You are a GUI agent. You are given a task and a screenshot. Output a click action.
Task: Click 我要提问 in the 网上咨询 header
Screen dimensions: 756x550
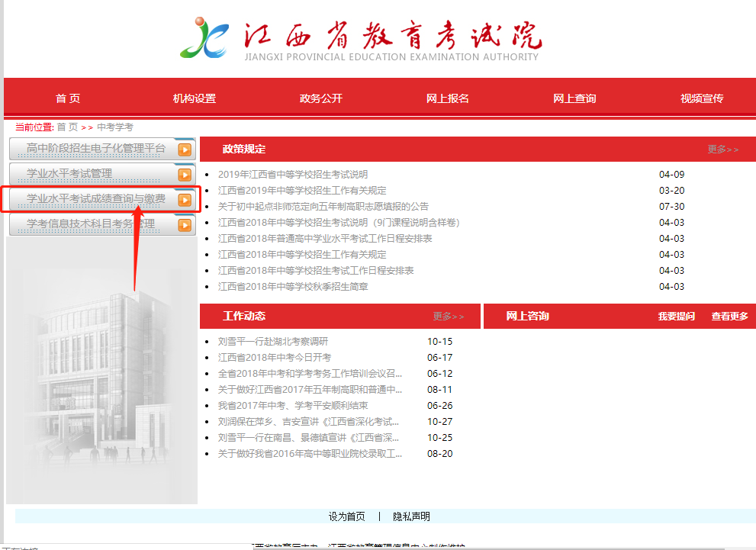pos(677,317)
